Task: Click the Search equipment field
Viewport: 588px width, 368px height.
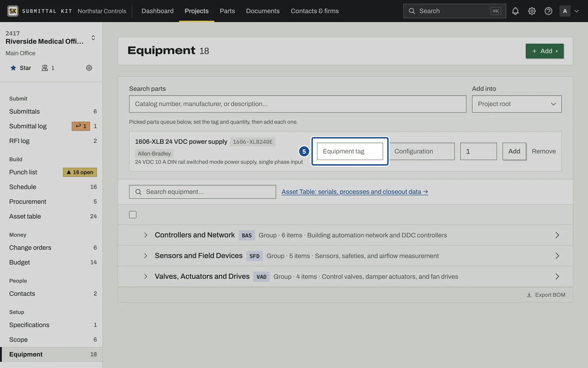Action: (202, 192)
